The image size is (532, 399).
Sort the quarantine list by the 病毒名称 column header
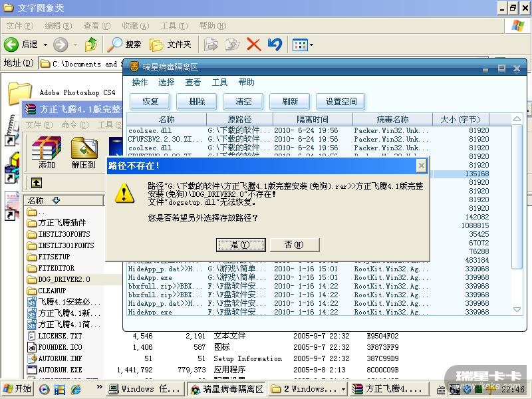[392, 120]
